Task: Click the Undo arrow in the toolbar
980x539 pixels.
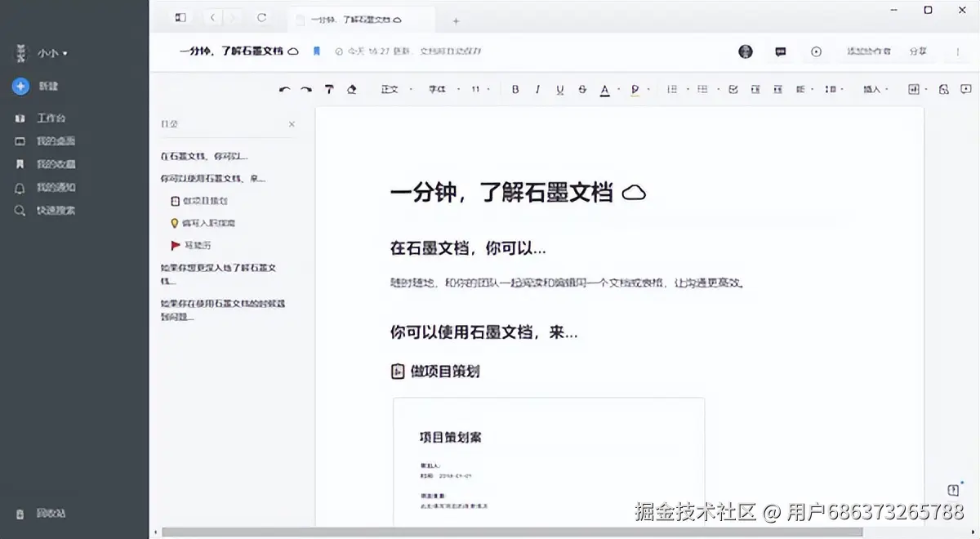Action: tap(284, 89)
